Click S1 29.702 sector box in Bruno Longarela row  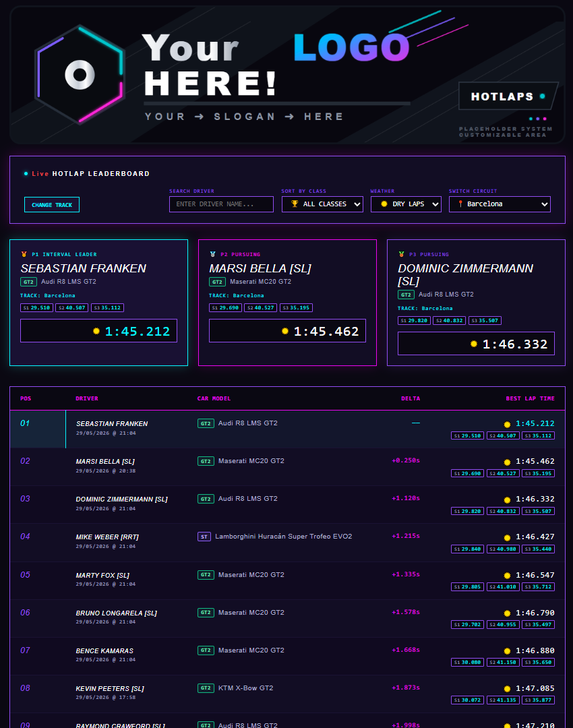(x=468, y=624)
